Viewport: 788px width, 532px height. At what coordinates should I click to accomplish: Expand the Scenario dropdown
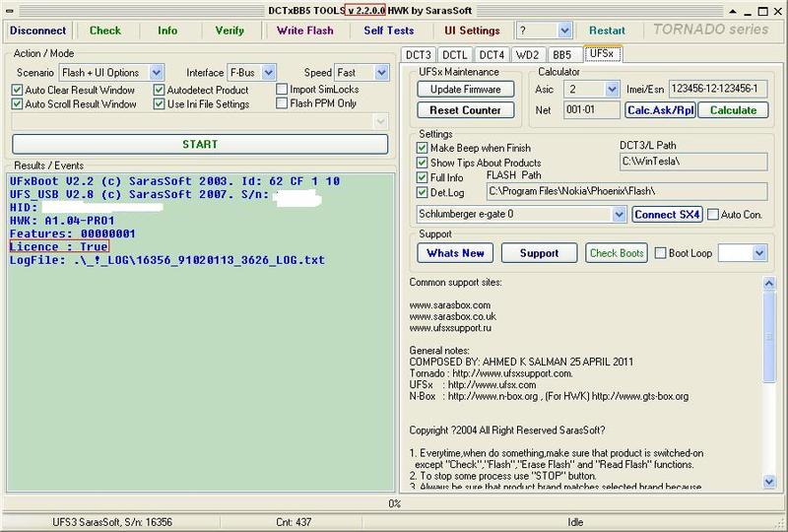[157, 73]
